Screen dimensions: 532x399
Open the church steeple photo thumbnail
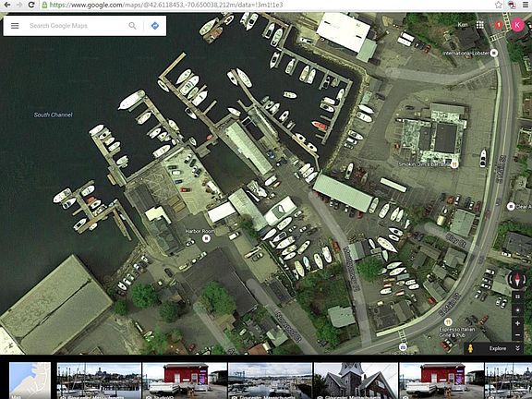click(x=356, y=381)
